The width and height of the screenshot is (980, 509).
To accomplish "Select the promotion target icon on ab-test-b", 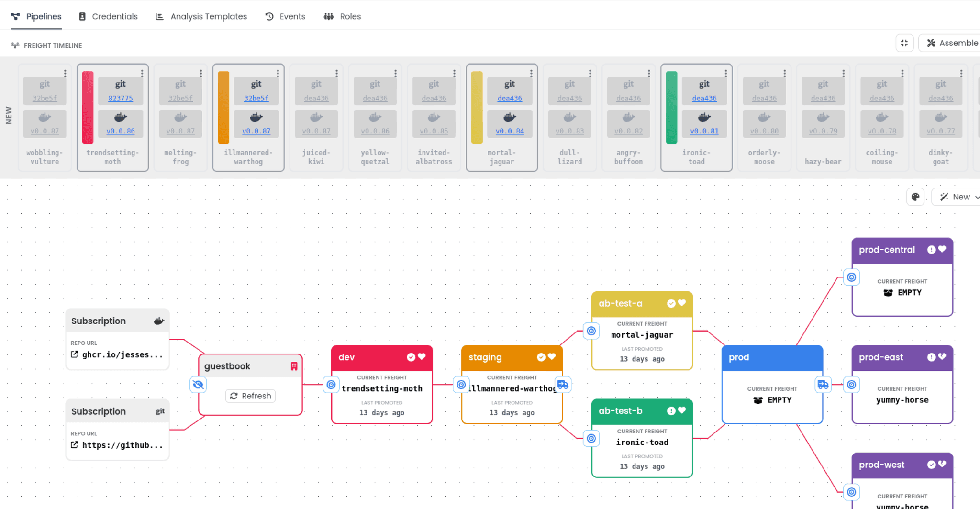I will point(591,438).
